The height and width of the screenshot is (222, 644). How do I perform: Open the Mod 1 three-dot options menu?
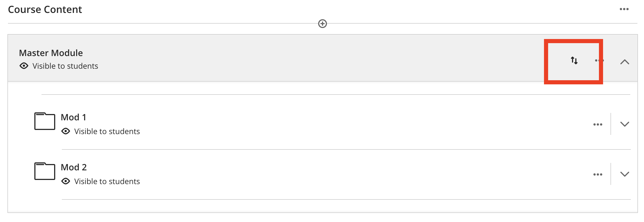(x=598, y=124)
